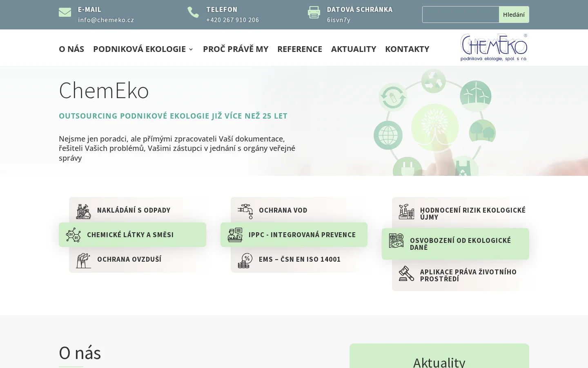This screenshot has width=588, height=368.
Task: Open EMS – ČSN EN ISO 14001 link
Action: tap(299, 259)
